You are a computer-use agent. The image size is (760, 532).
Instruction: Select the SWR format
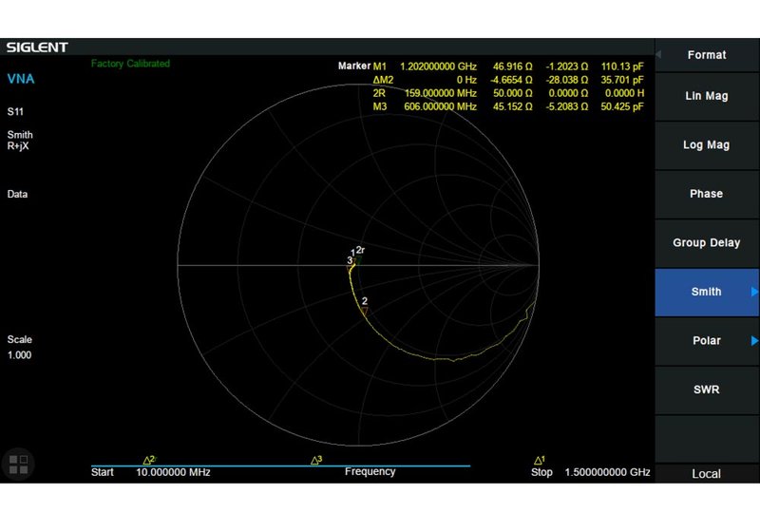(706, 389)
